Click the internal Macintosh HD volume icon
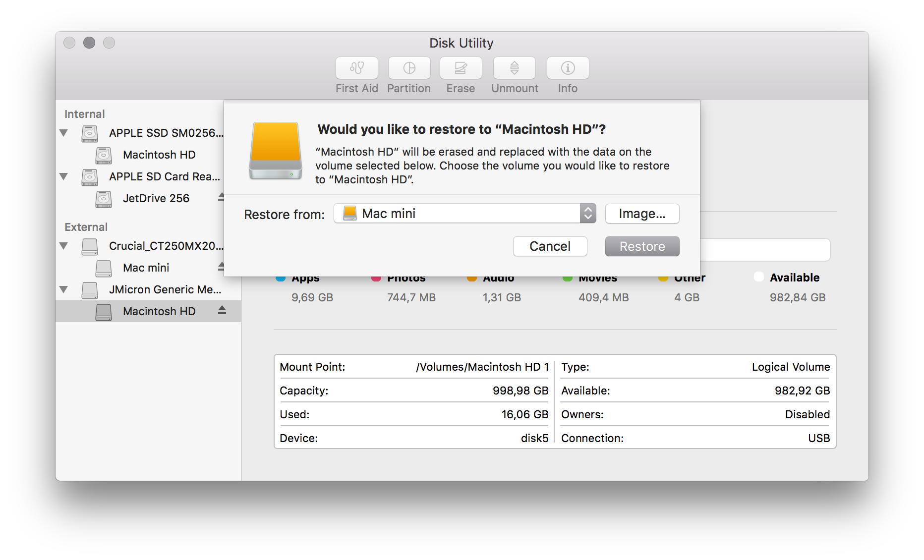924x560 pixels. 104,155
